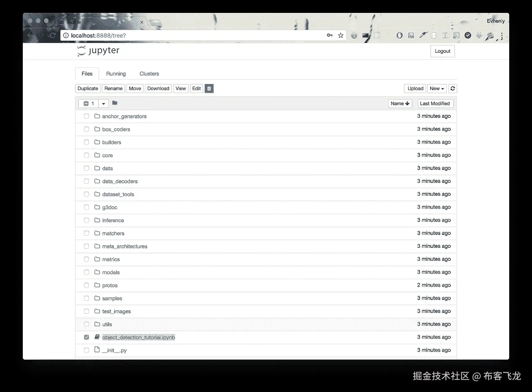This screenshot has width=532, height=392.
Task: Click notebook icon of object_detection_tutorial.ipynb
Action: 97,337
